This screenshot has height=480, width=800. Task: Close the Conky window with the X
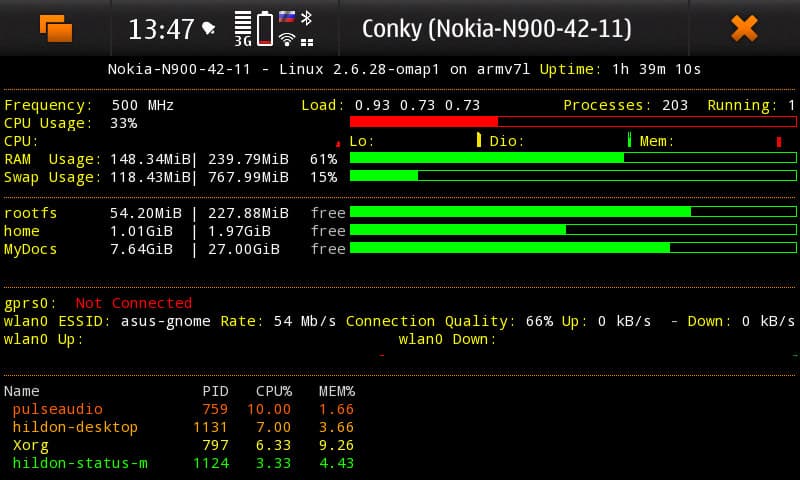(744, 28)
